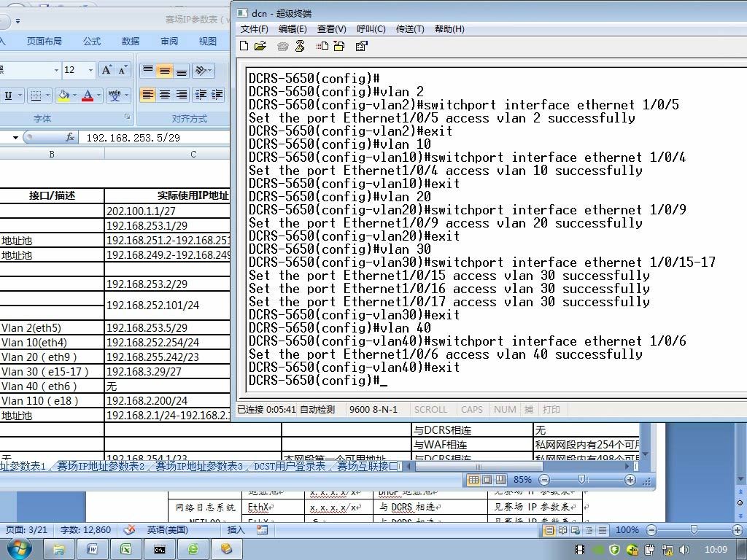Click the Borders icon in Excel ribbon
Viewport: 747px width, 560px height.
click(36, 96)
